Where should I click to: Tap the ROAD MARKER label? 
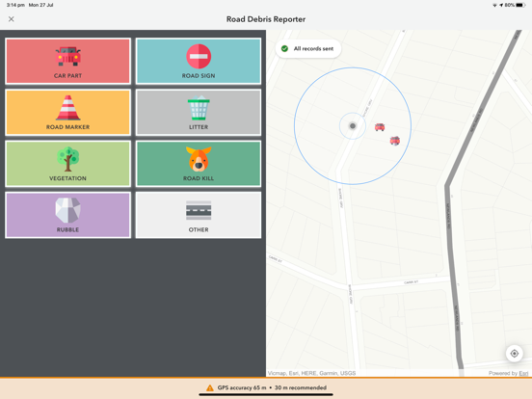67,127
